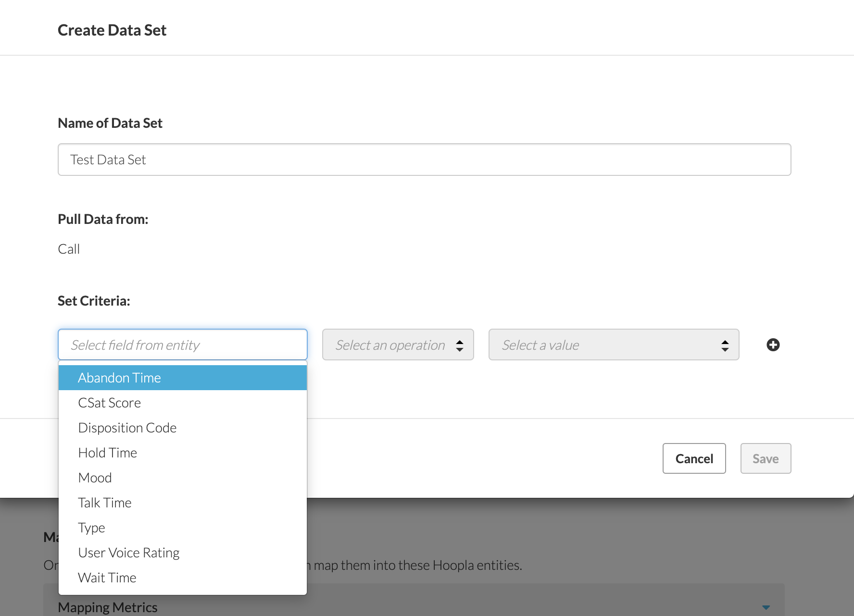The height and width of the screenshot is (616, 854).
Task: Pick Type from the field dropdown
Action: pyautogui.click(x=183, y=528)
